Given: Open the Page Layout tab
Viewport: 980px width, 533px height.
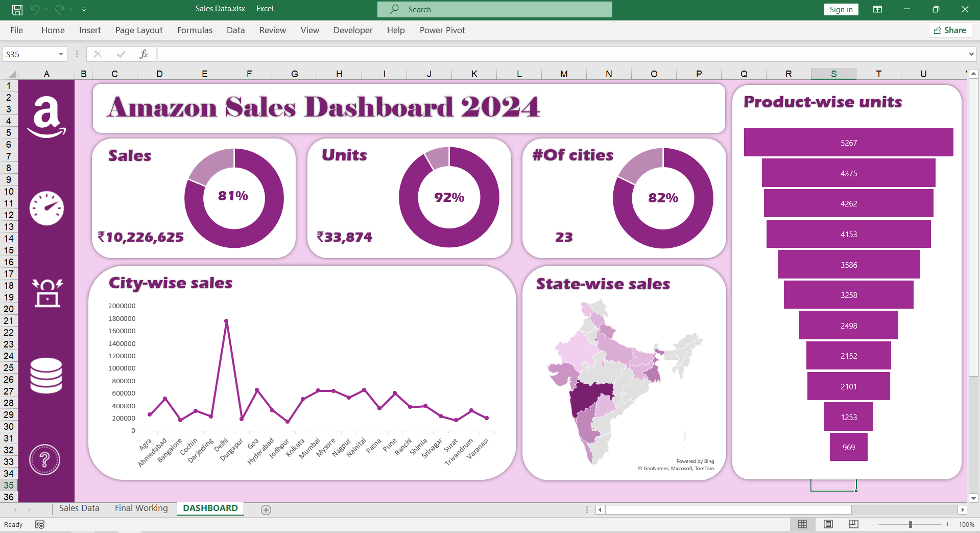Looking at the screenshot, I should (x=139, y=30).
